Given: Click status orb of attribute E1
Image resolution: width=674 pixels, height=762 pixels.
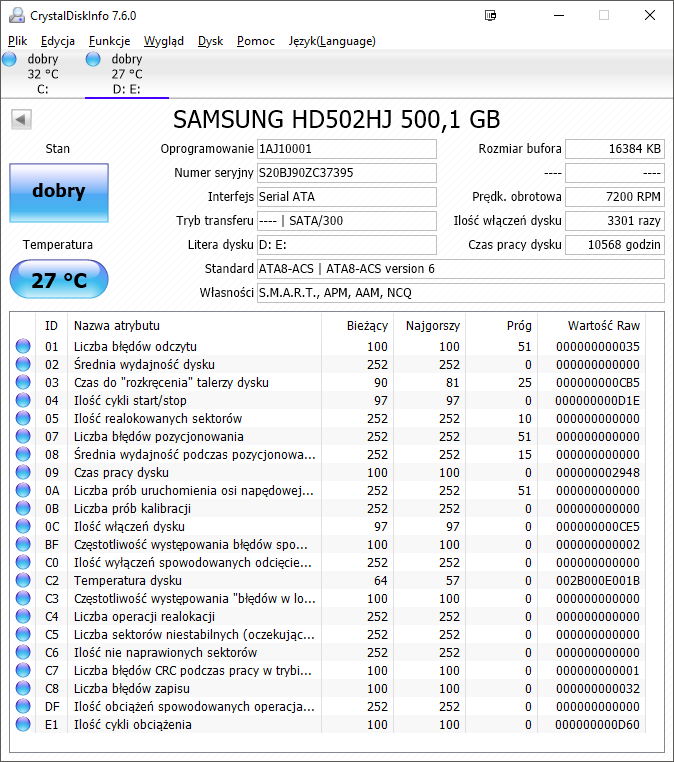Looking at the screenshot, I should 23,724.
